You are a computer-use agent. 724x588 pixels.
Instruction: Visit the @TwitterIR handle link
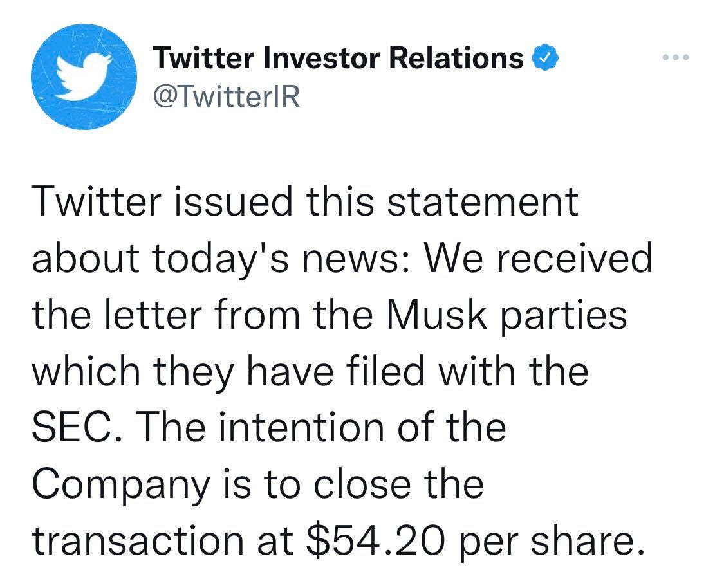click(x=227, y=97)
